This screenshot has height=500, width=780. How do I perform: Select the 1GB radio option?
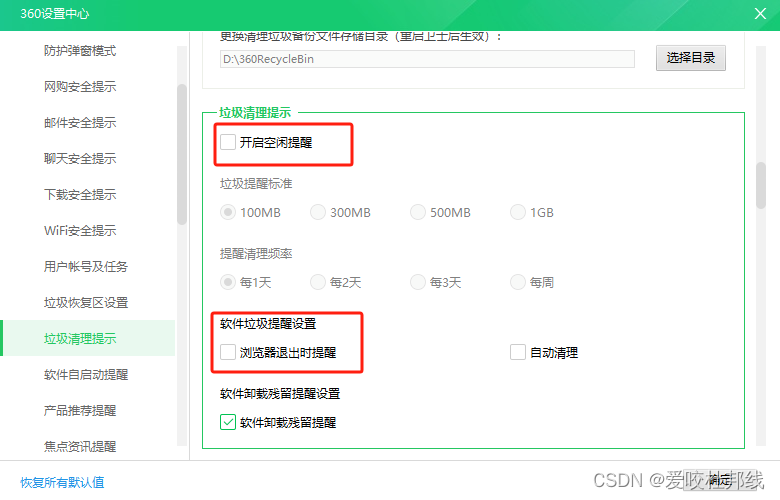[x=518, y=212]
